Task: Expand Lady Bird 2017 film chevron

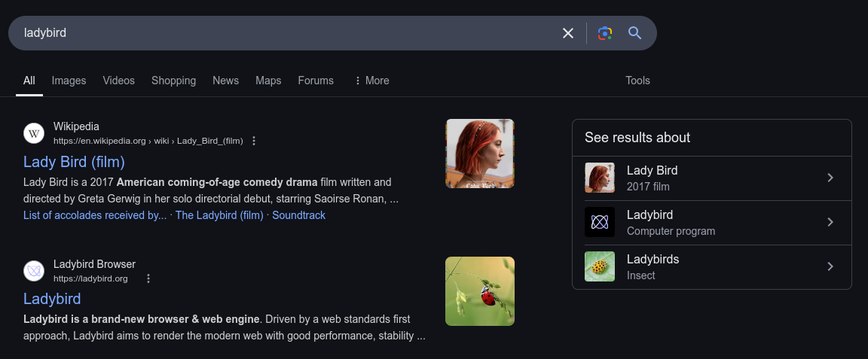Action: click(830, 178)
